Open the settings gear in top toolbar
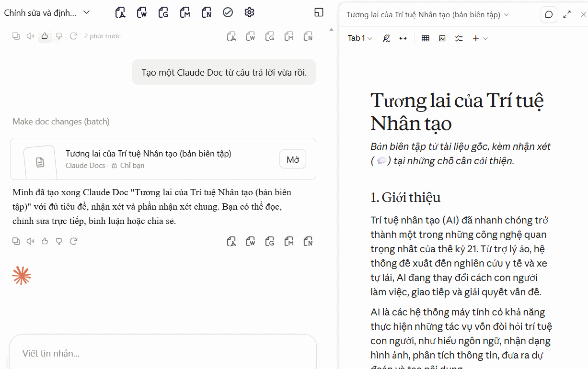The image size is (588, 369). click(x=249, y=12)
